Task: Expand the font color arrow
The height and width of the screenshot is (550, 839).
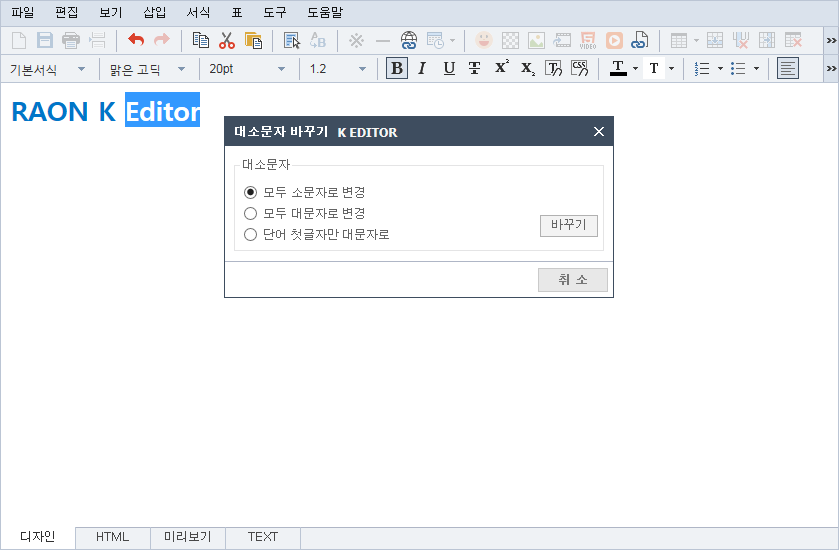Action: pyautogui.click(x=635, y=69)
